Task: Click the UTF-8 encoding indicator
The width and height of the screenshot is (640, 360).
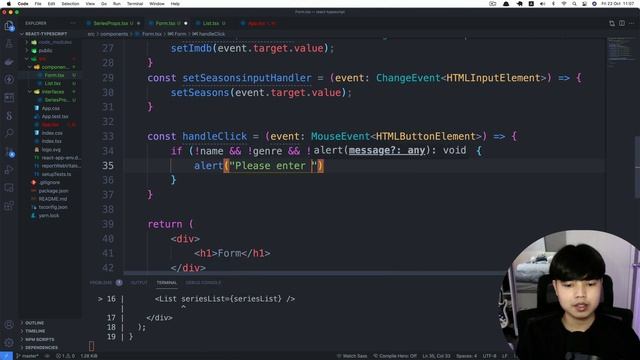Action: (490, 356)
